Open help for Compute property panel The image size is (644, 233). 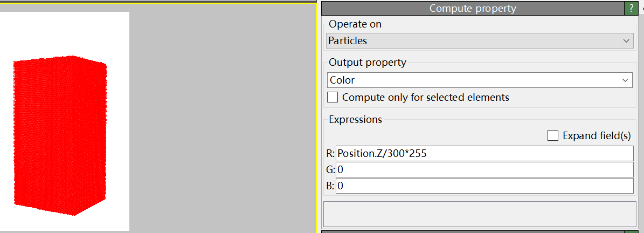pyautogui.click(x=631, y=8)
